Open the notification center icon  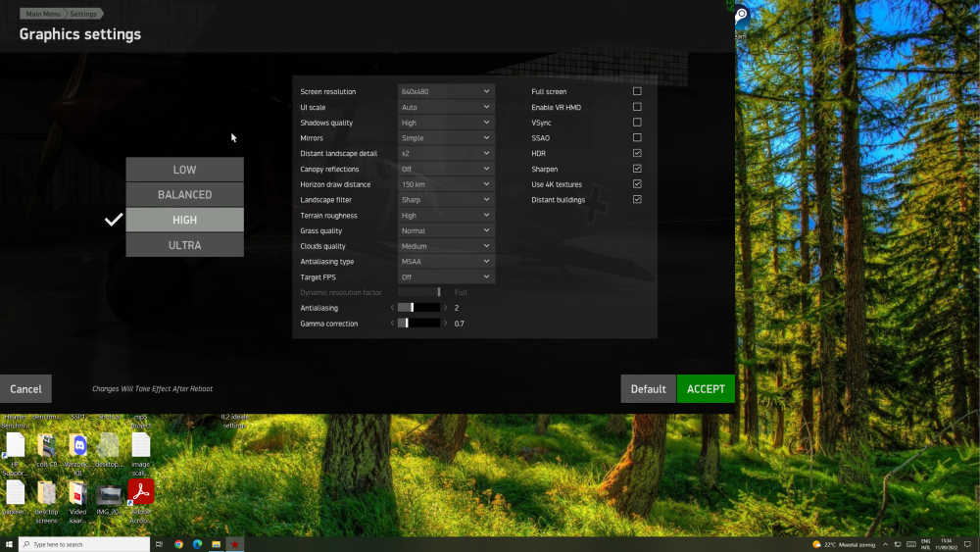969,544
